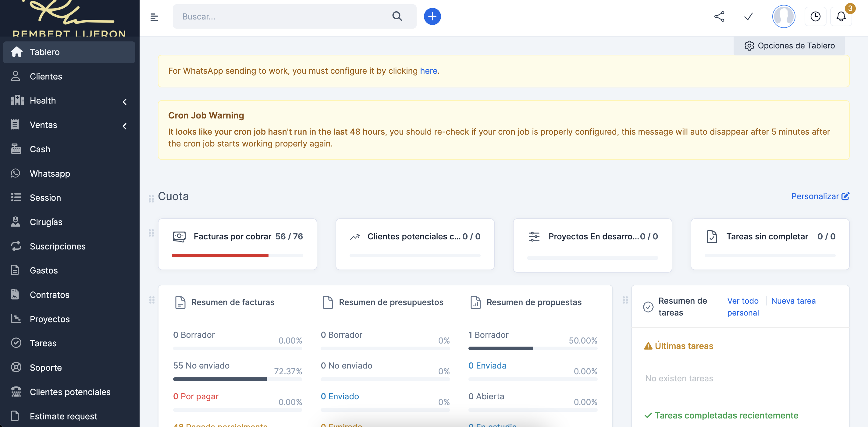Click Ver todo personal link
This screenshot has height=427, width=868.
743,307
